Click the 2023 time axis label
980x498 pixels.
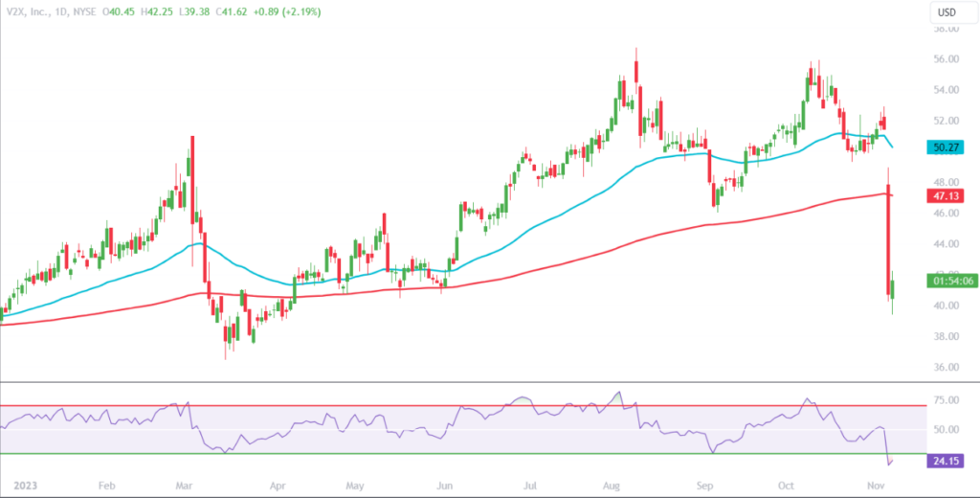click(25, 486)
